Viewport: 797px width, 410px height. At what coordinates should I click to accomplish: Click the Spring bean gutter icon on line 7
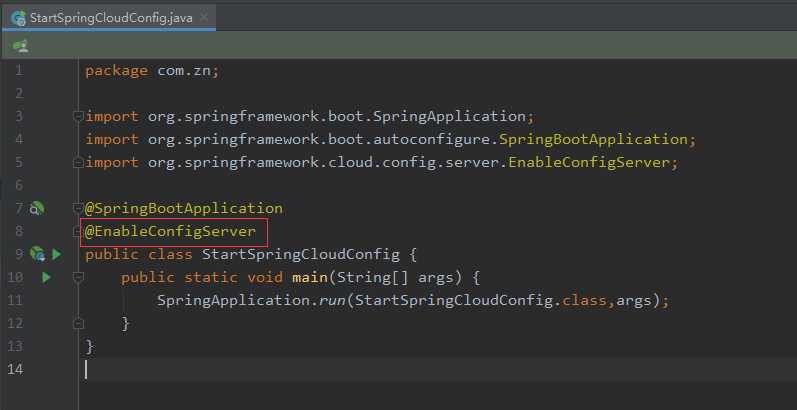click(x=37, y=208)
